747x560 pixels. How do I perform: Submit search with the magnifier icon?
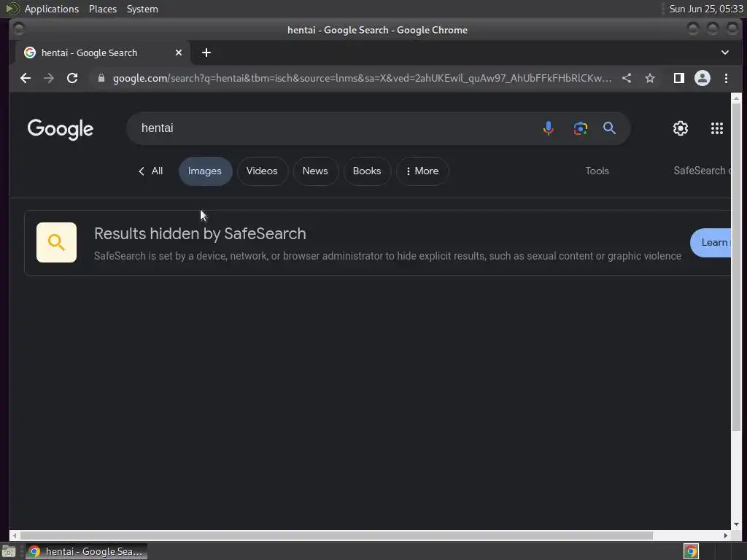point(609,128)
